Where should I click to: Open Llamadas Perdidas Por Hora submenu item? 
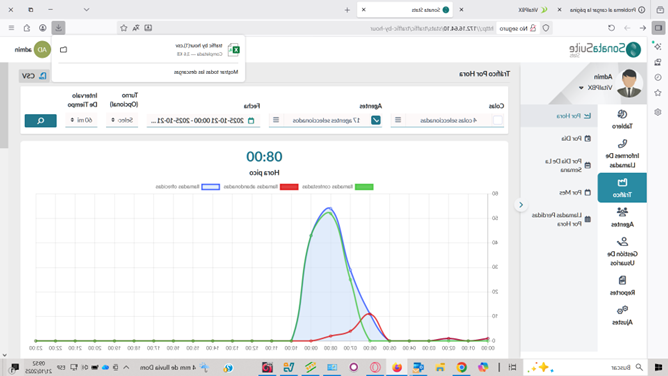pos(561,219)
